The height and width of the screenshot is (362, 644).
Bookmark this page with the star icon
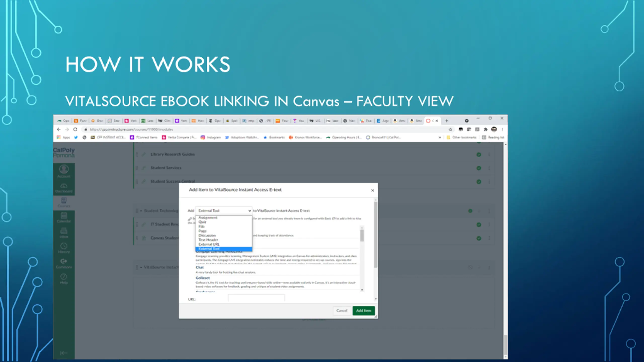point(450,129)
